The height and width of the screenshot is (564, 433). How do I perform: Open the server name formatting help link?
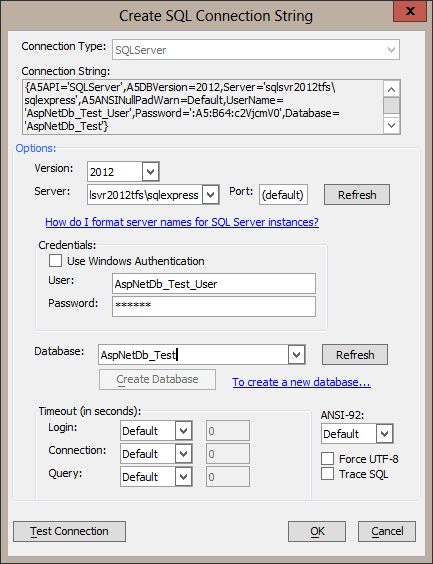(x=182, y=222)
